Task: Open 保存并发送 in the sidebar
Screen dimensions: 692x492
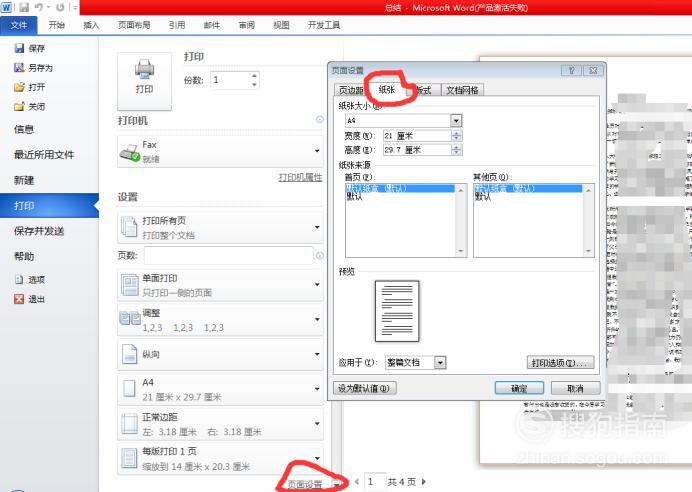Action: (x=39, y=231)
